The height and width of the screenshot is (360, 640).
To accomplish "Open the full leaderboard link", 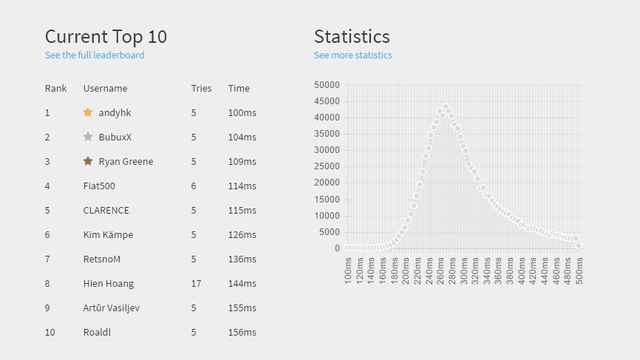I will (x=95, y=55).
